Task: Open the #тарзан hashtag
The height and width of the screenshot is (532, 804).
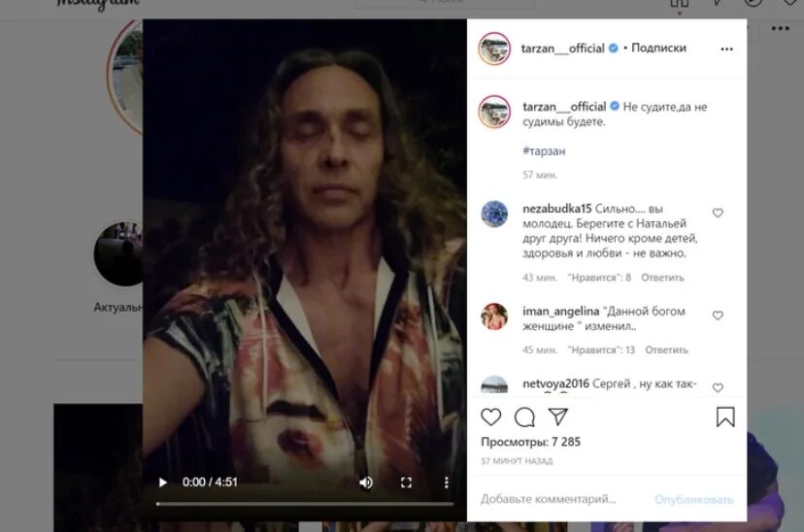Action: [x=544, y=151]
